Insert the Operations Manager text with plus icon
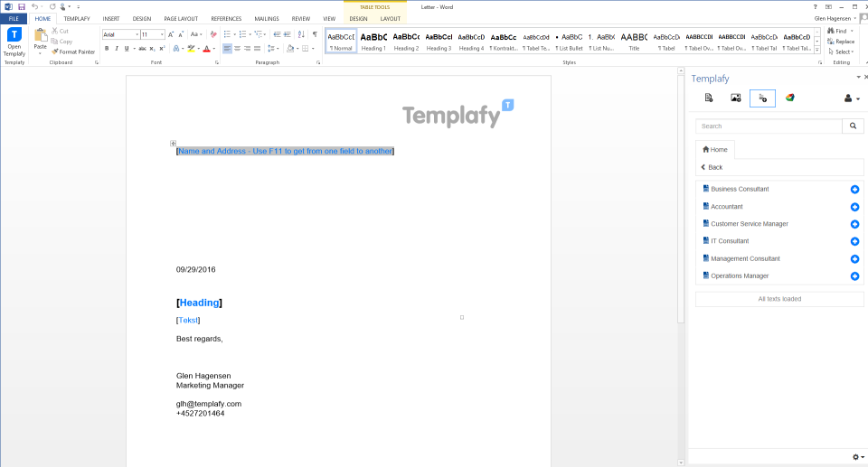 (854, 276)
